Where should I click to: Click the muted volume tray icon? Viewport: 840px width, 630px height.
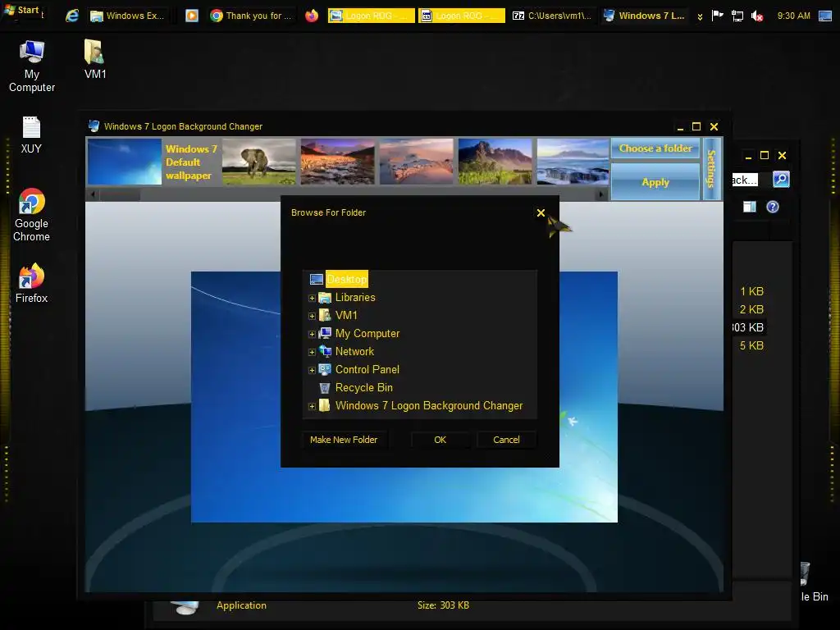(757, 16)
